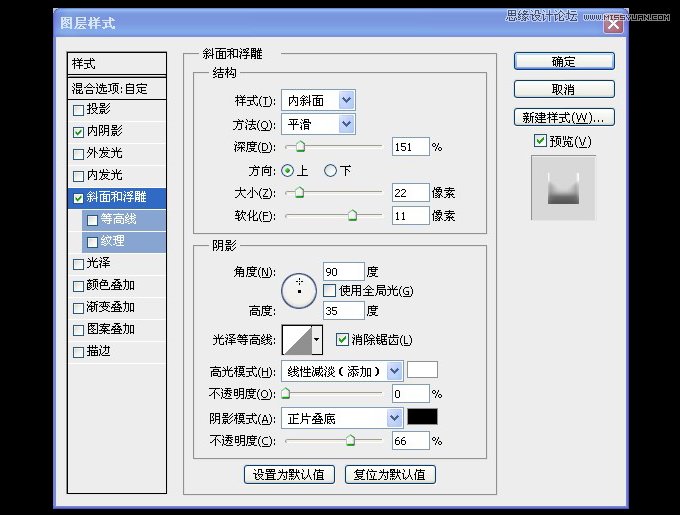Toggle 使用全局光 global light checkbox
The height and width of the screenshot is (515, 680).
(330, 290)
